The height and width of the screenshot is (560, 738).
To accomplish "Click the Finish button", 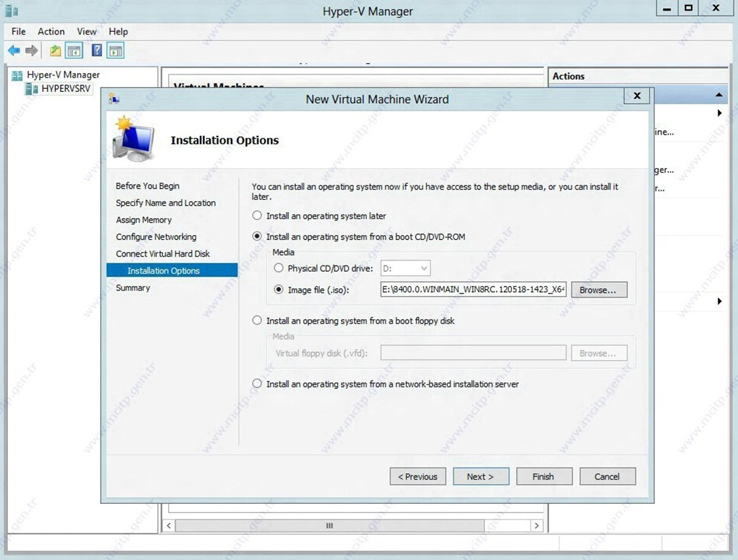I will pos(544,476).
